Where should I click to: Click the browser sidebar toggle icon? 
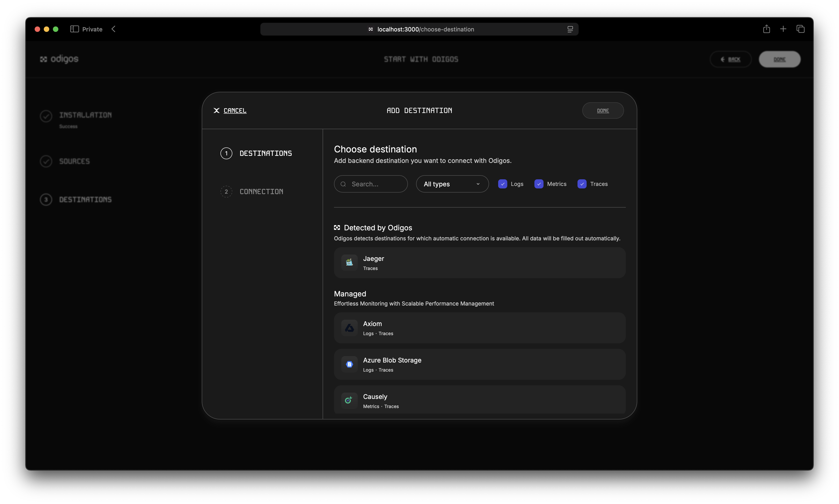point(74,29)
